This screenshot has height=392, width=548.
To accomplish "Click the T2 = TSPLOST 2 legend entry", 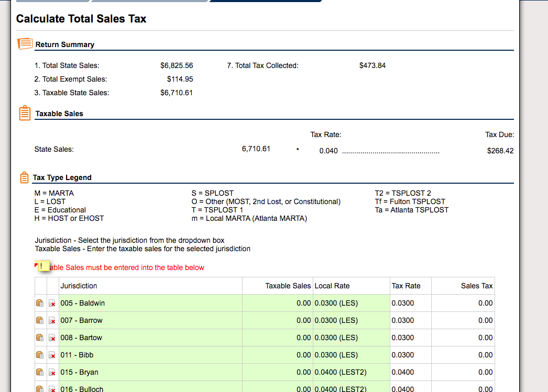I will (x=403, y=193).
